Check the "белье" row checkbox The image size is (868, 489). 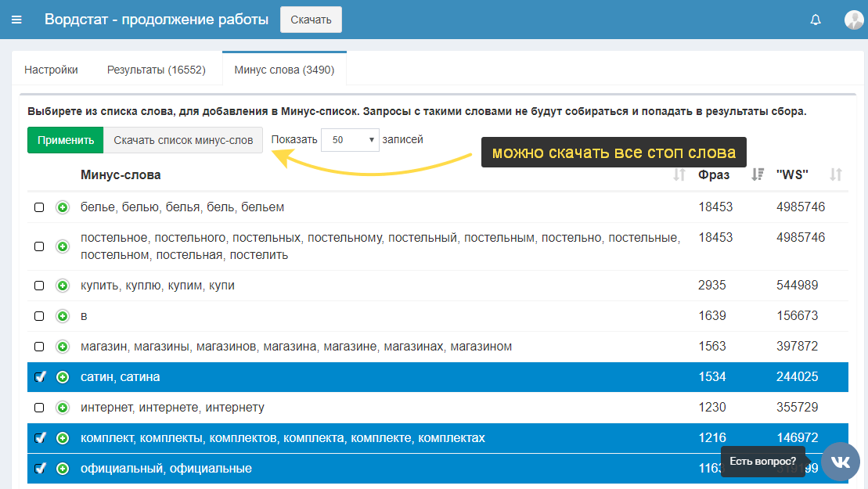38,207
